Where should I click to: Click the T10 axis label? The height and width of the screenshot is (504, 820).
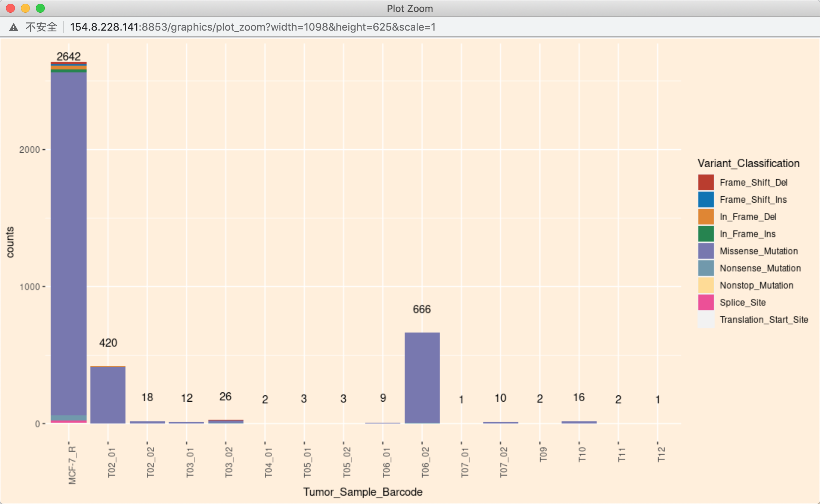pyautogui.click(x=582, y=454)
